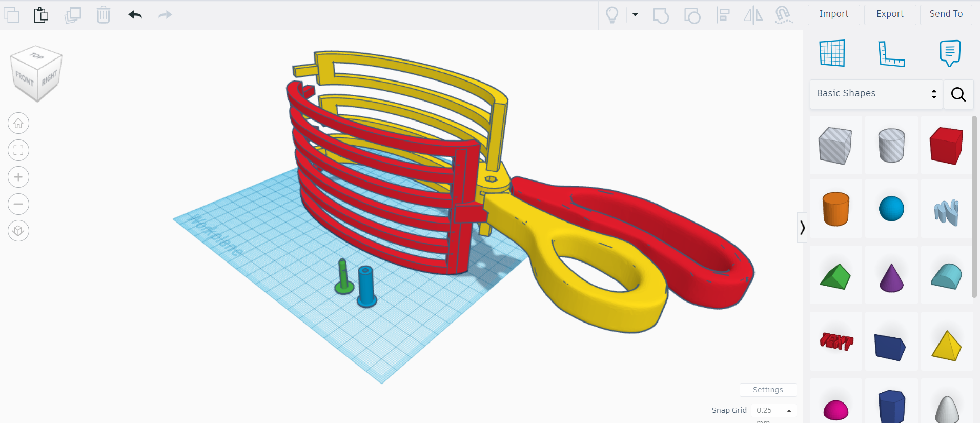Click the shapes panel vertical scrollbar
This screenshot has width=980, height=423.
[x=974, y=207]
